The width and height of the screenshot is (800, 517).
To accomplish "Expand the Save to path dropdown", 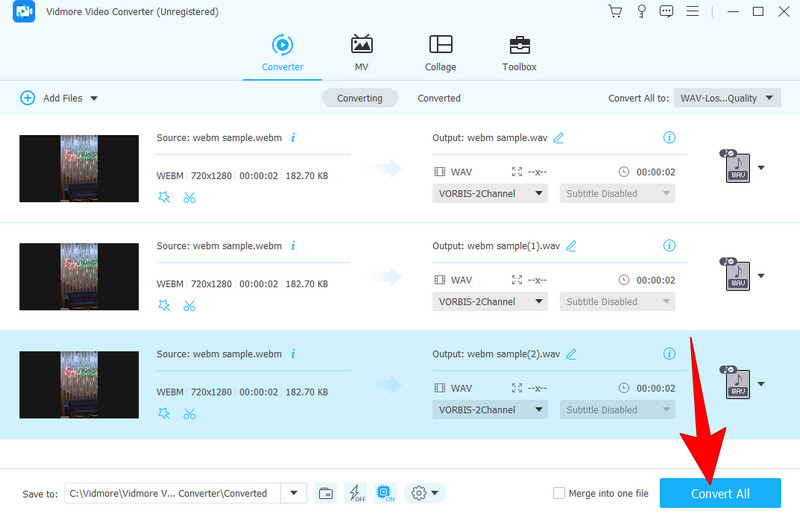I will pyautogui.click(x=294, y=493).
